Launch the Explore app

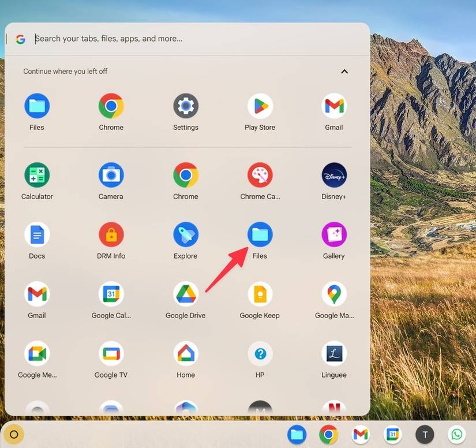point(185,235)
